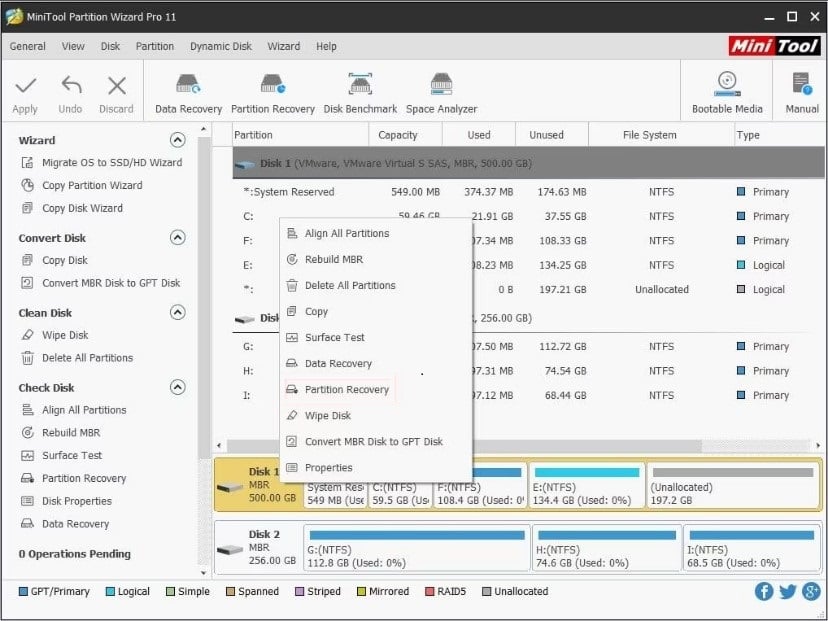
Task: Click the Twitter icon at bottom right
Action: [788, 592]
